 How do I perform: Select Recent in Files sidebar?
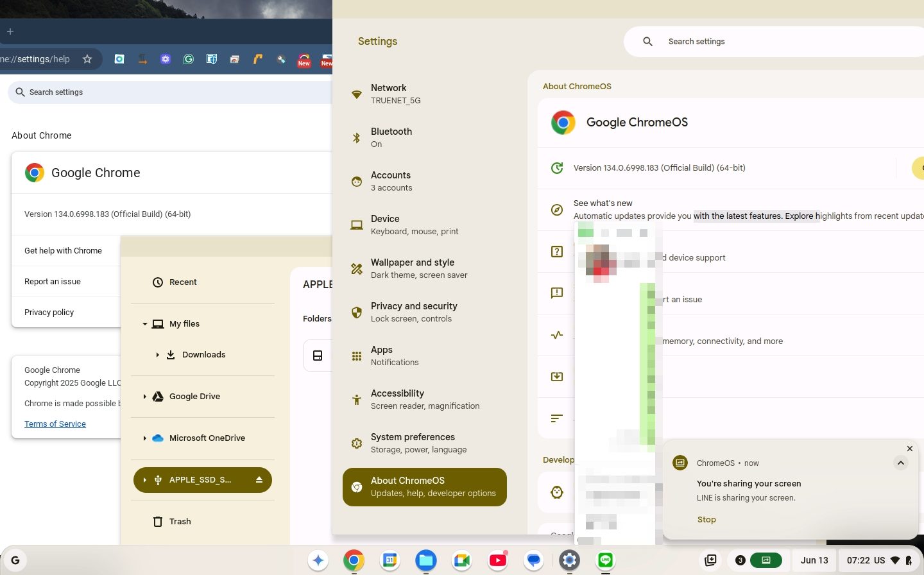203,282
